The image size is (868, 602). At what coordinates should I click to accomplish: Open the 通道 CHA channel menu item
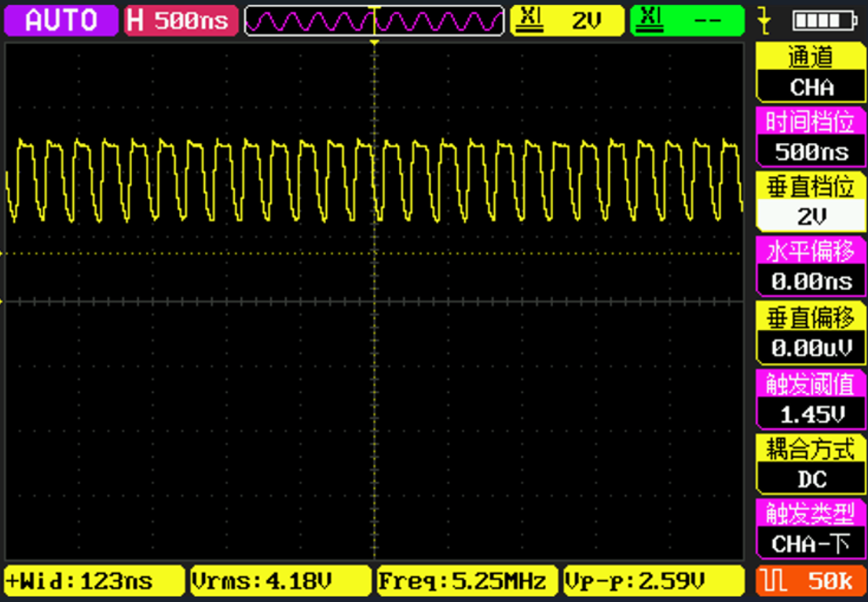click(x=811, y=73)
